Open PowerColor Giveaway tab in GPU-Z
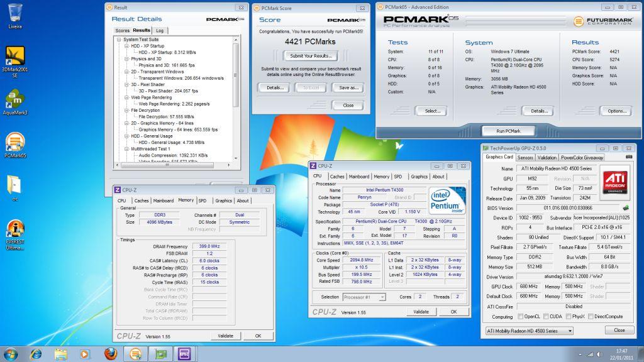 point(582,158)
